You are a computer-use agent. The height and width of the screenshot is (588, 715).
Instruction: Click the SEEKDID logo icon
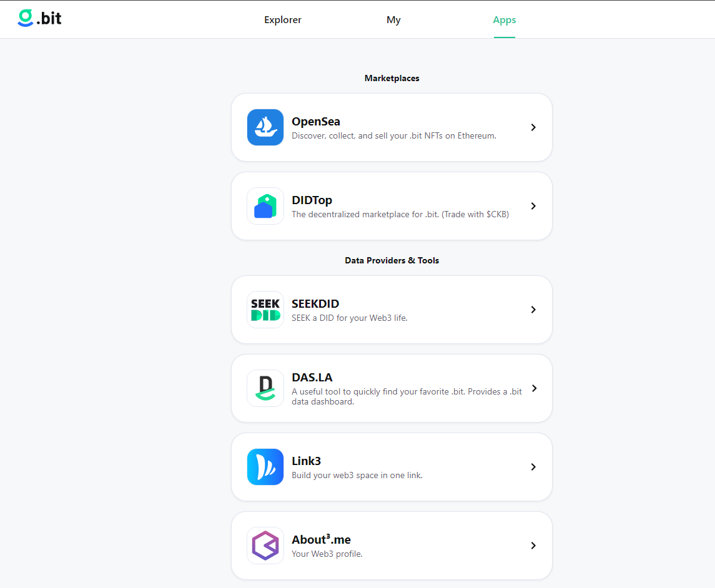click(x=265, y=310)
